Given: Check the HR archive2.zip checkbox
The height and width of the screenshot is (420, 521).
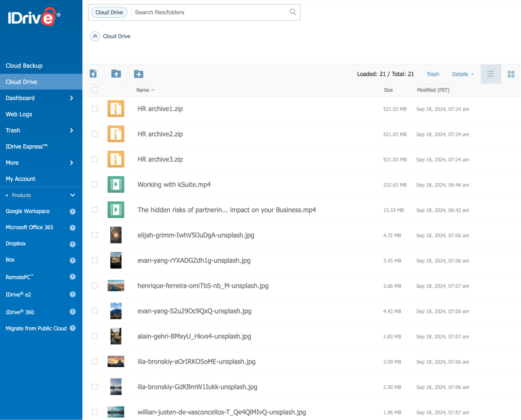Looking at the screenshot, I should point(95,134).
